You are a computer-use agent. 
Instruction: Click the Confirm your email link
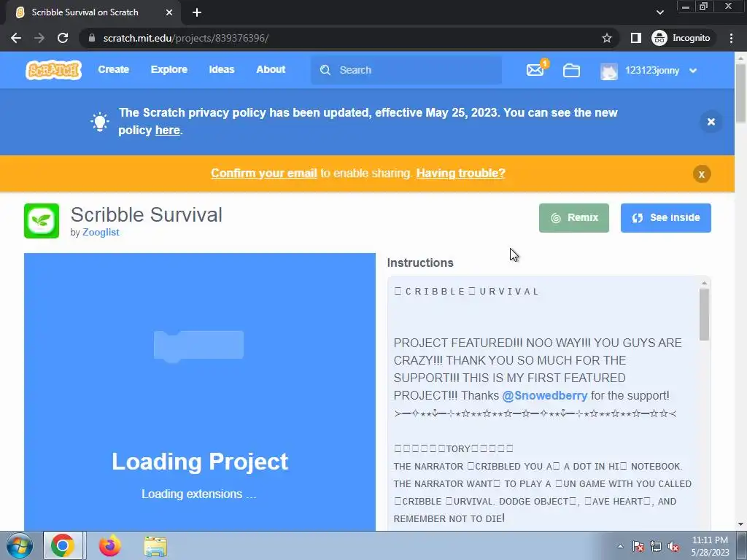point(264,174)
